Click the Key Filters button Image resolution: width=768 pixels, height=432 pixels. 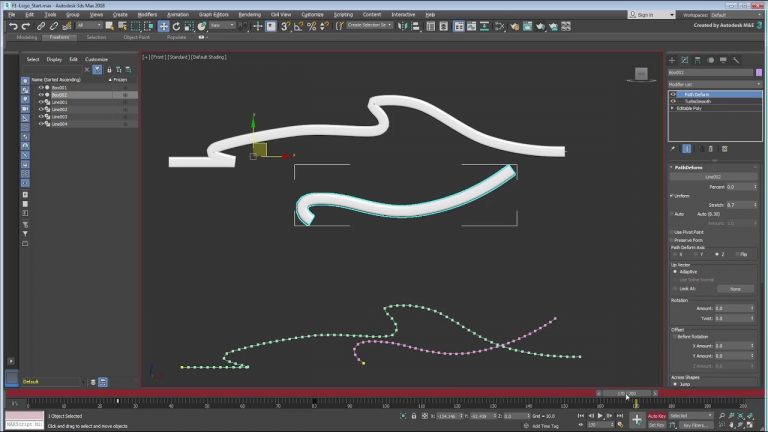[x=694, y=425]
